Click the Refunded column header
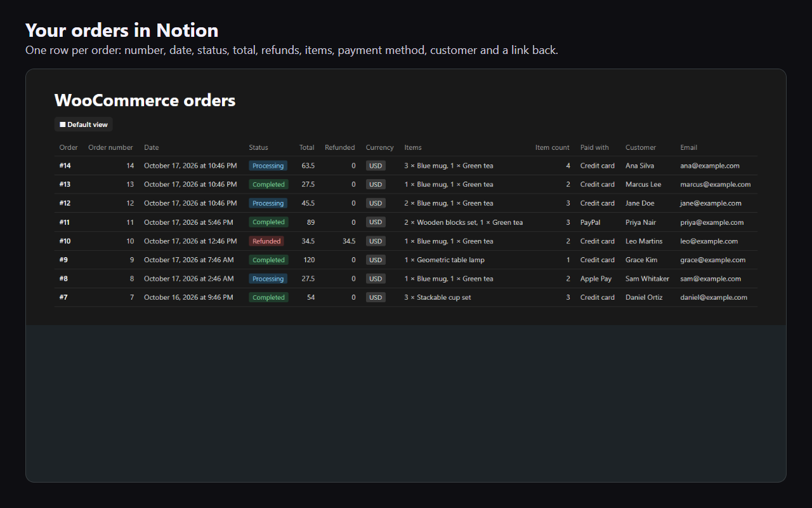The width and height of the screenshot is (812, 508). (x=340, y=147)
